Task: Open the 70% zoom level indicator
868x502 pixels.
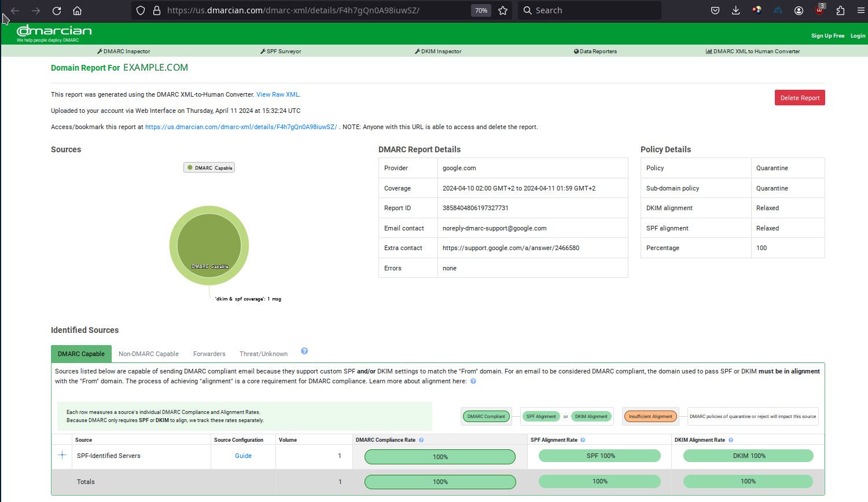Action: tap(481, 10)
